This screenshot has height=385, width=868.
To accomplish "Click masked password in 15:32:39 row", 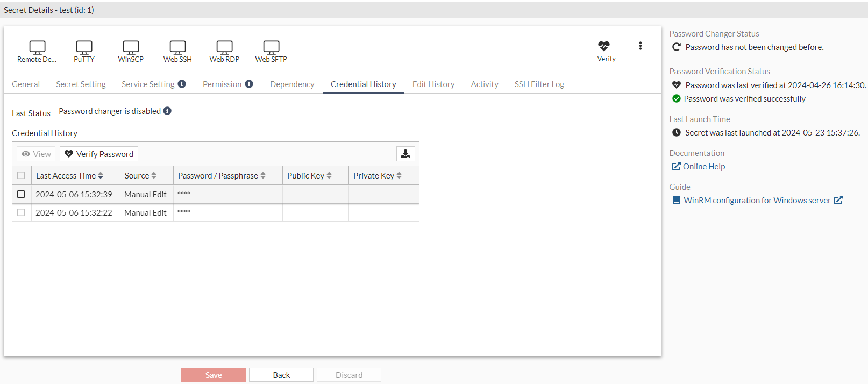I will tap(184, 194).
